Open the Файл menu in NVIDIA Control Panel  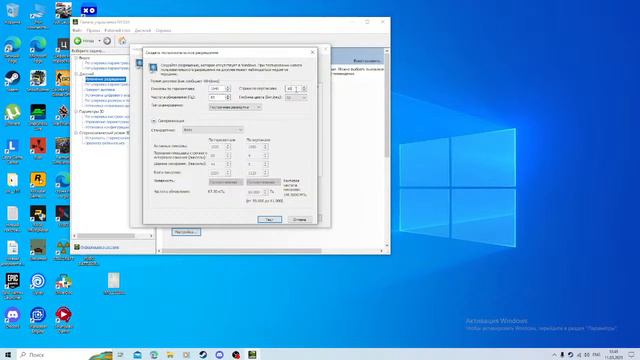pyautogui.click(x=77, y=31)
